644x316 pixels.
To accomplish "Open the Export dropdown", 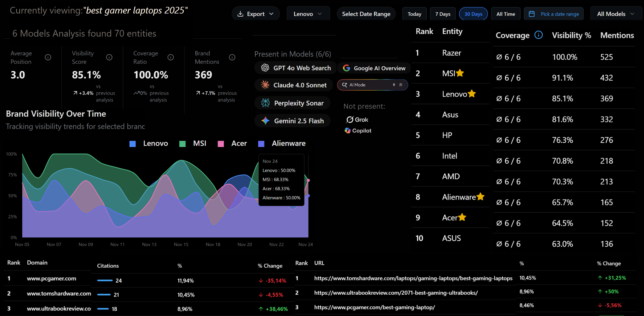I will click(x=256, y=14).
